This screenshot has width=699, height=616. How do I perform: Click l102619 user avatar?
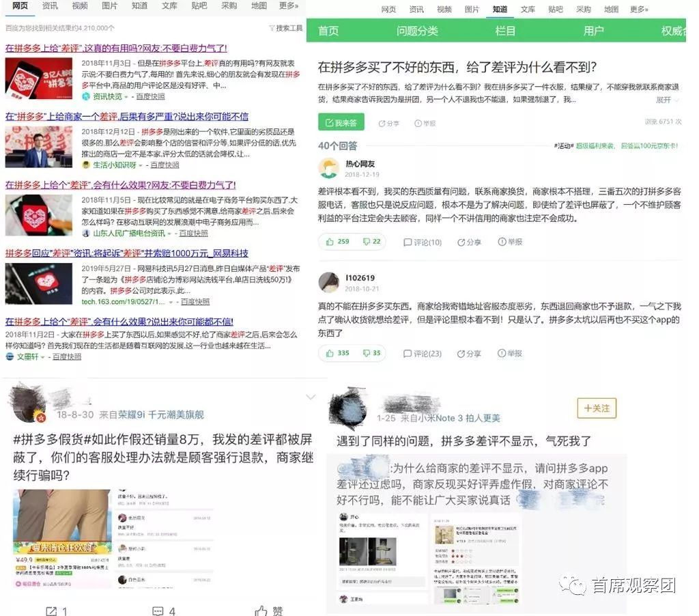coord(328,282)
